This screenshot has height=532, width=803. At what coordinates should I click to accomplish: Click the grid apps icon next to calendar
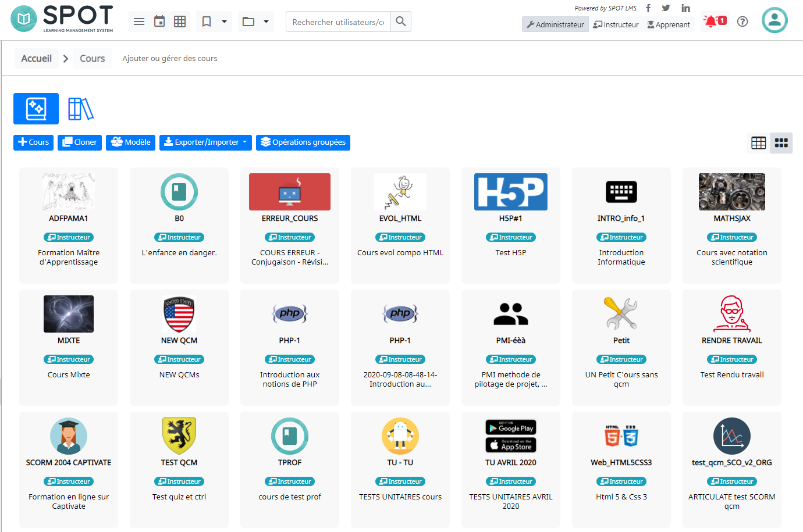click(179, 21)
